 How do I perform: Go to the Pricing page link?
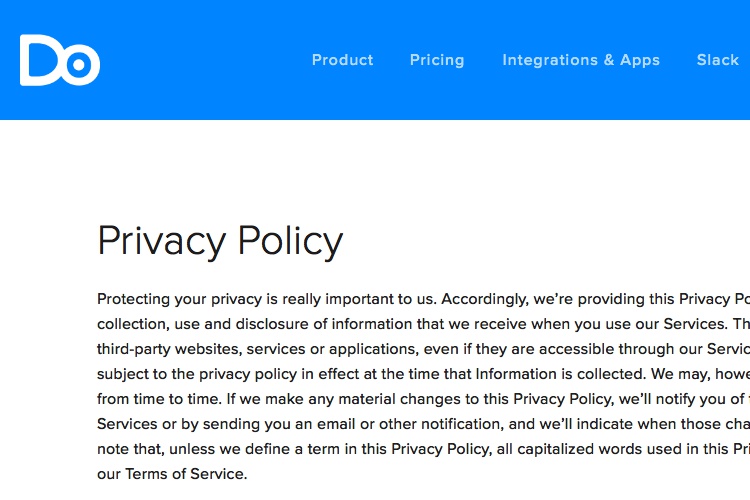(437, 60)
